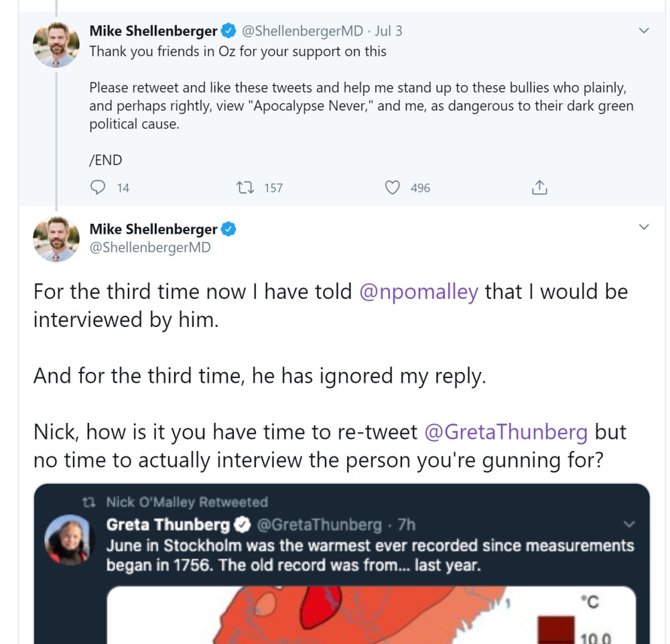Click Mike Shellenberger's verified badge on Jul 3 tweet

pos(230,29)
